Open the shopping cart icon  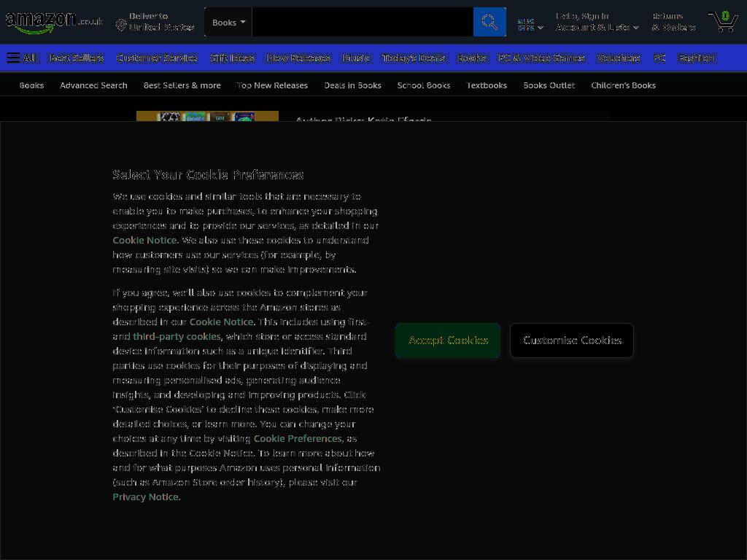pos(723,21)
